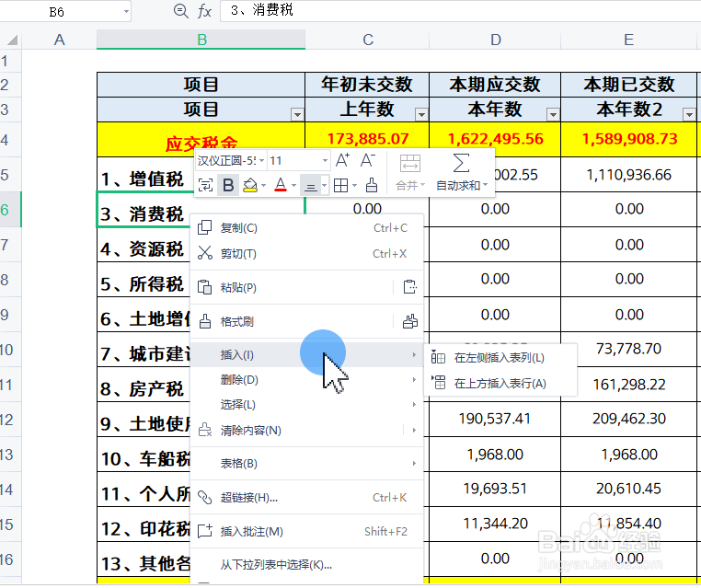Image resolution: width=701 pixels, height=588 pixels.
Task: Click the wrap text icon in mini toolbar
Action: [x=205, y=185]
